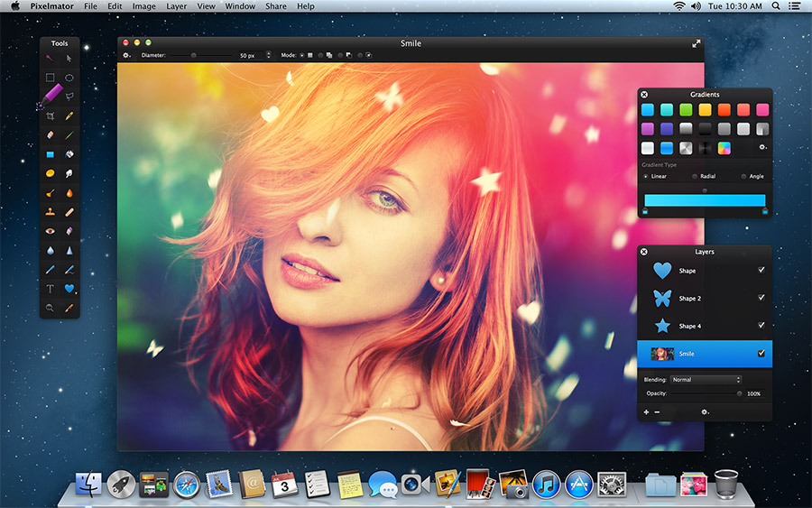Open the Gradients panel gear menu
The width and height of the screenshot is (812, 508).
coord(762,147)
